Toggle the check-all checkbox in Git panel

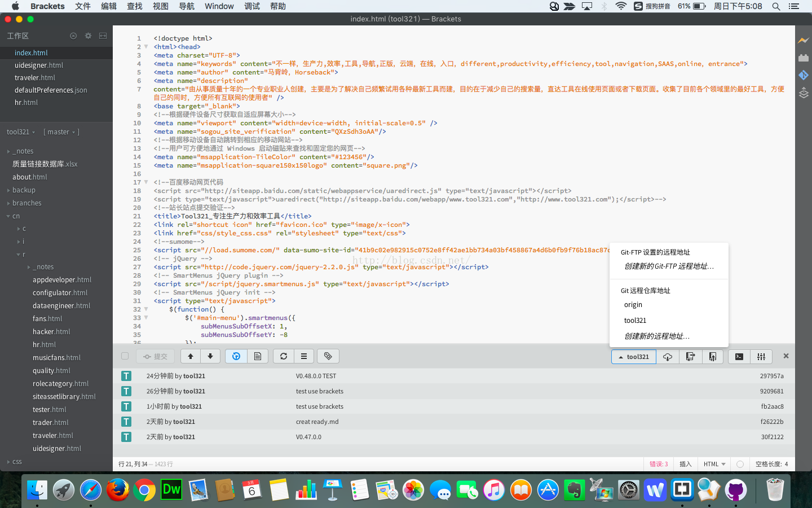(x=125, y=356)
